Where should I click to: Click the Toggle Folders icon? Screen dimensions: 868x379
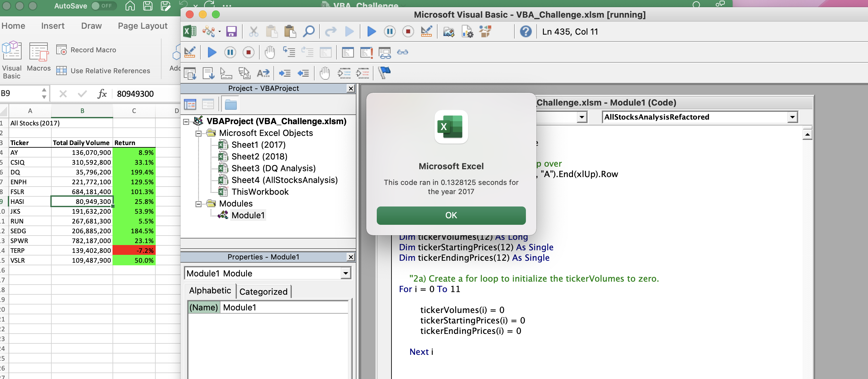pyautogui.click(x=231, y=104)
